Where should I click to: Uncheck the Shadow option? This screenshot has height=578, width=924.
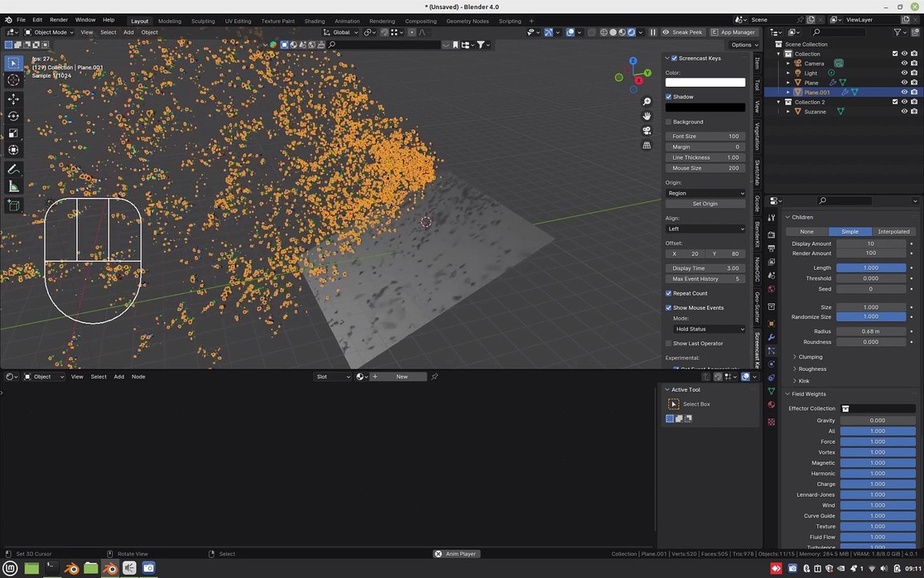click(669, 96)
